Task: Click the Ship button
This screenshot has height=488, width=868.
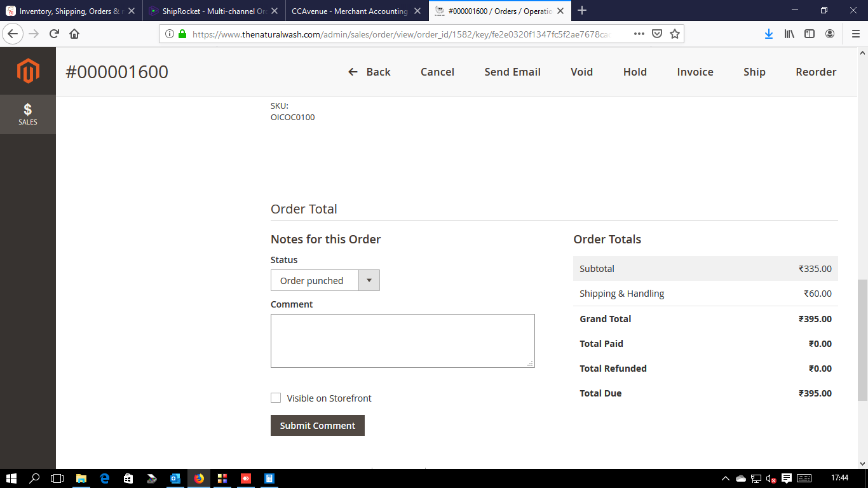Action: click(754, 72)
